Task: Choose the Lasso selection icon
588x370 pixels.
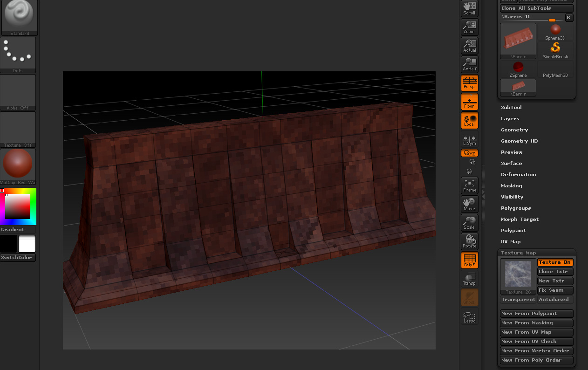Action: coord(469,316)
